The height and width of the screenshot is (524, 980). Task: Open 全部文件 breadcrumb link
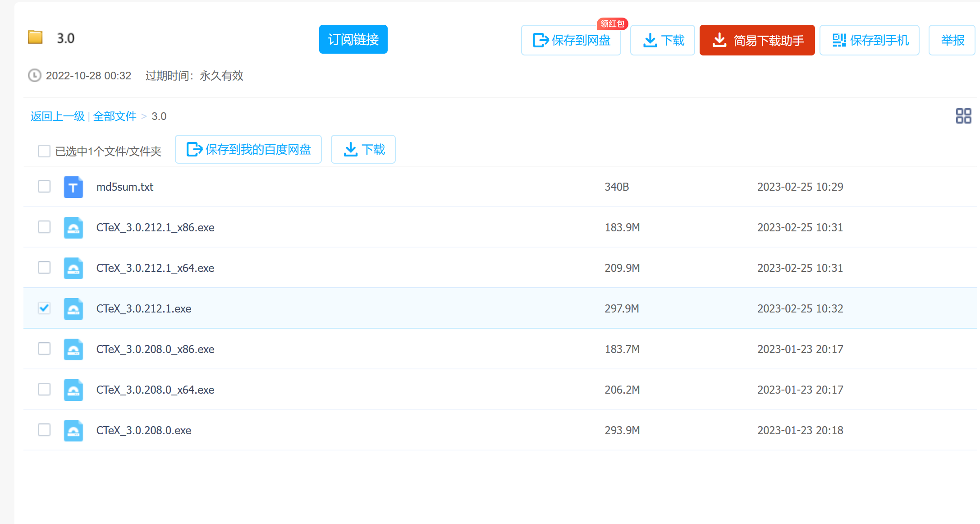(x=115, y=116)
